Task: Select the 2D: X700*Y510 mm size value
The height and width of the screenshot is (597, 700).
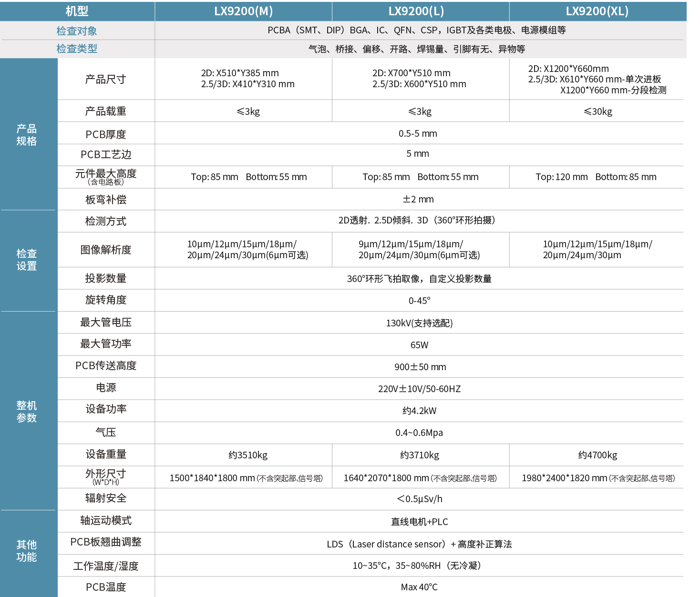Action: coord(412,73)
